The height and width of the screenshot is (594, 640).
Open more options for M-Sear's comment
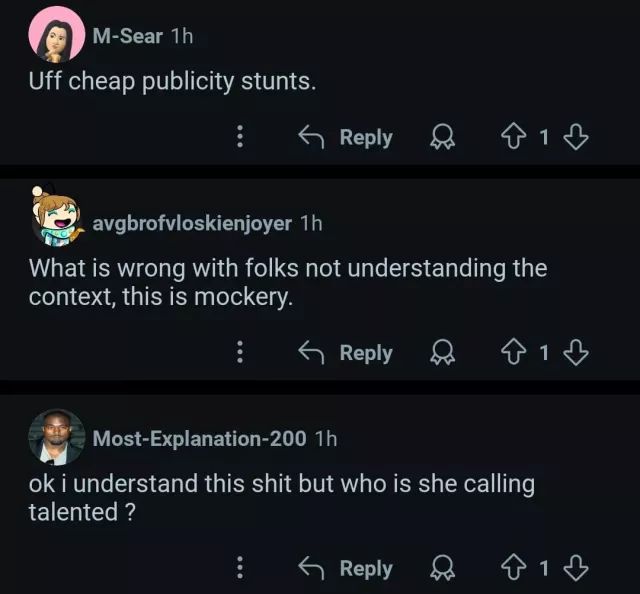pyautogui.click(x=240, y=137)
